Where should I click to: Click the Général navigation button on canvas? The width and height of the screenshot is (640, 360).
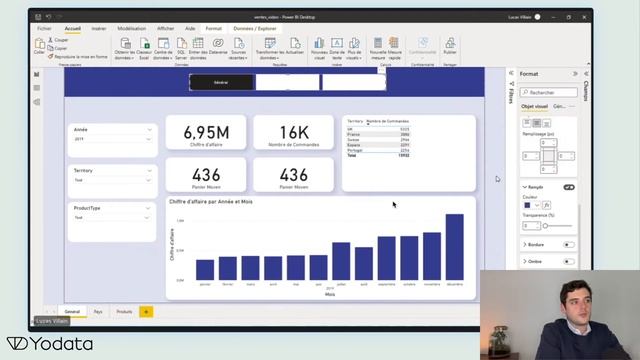[x=221, y=82]
